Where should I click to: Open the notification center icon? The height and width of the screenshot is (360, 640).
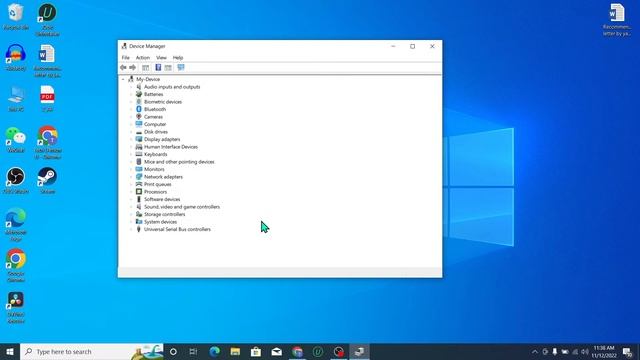[x=628, y=351]
